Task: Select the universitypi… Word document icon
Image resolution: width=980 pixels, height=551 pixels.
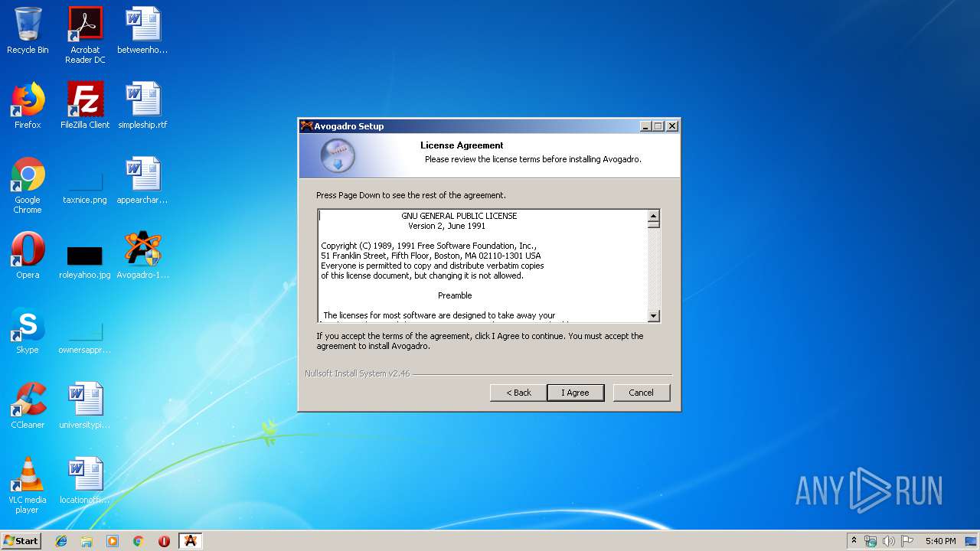Action: pyautogui.click(x=85, y=406)
